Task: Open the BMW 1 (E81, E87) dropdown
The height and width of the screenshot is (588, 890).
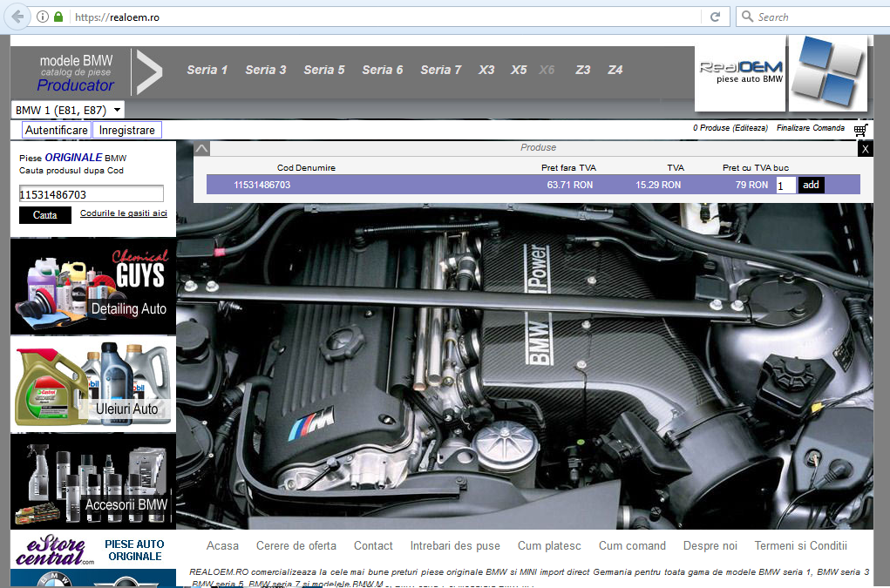Action: [67, 110]
